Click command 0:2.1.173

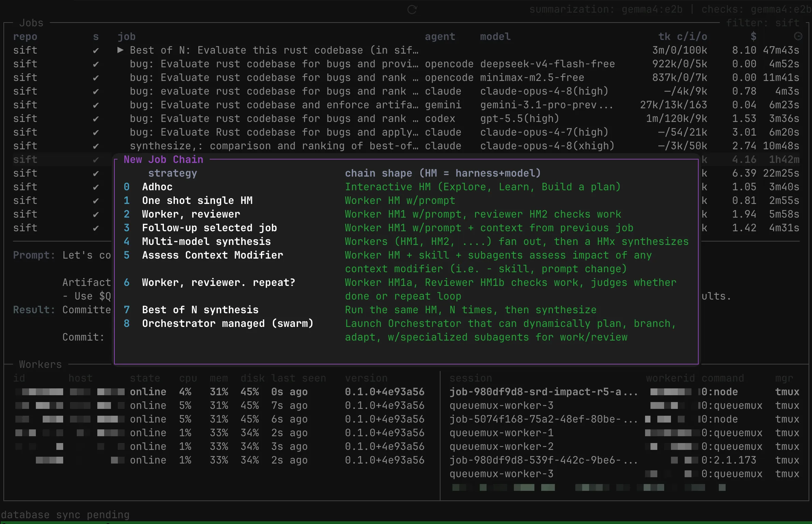click(729, 460)
